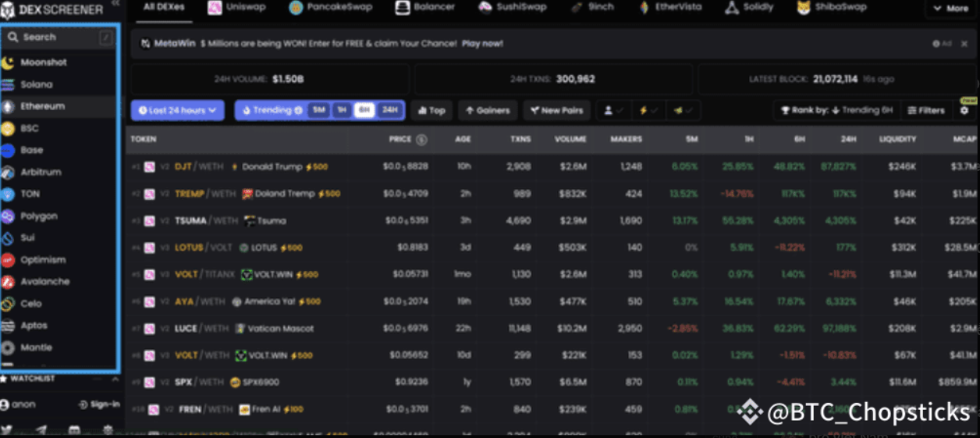Click the dollar icon beside PRICE header
This screenshot has width=980, height=438.
[421, 140]
